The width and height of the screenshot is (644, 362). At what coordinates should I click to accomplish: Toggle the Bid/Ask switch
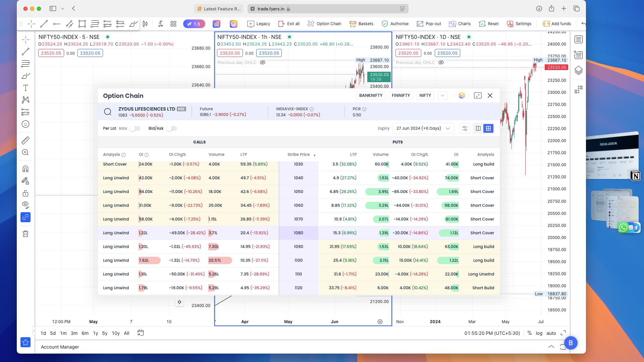pyautogui.click(x=171, y=128)
